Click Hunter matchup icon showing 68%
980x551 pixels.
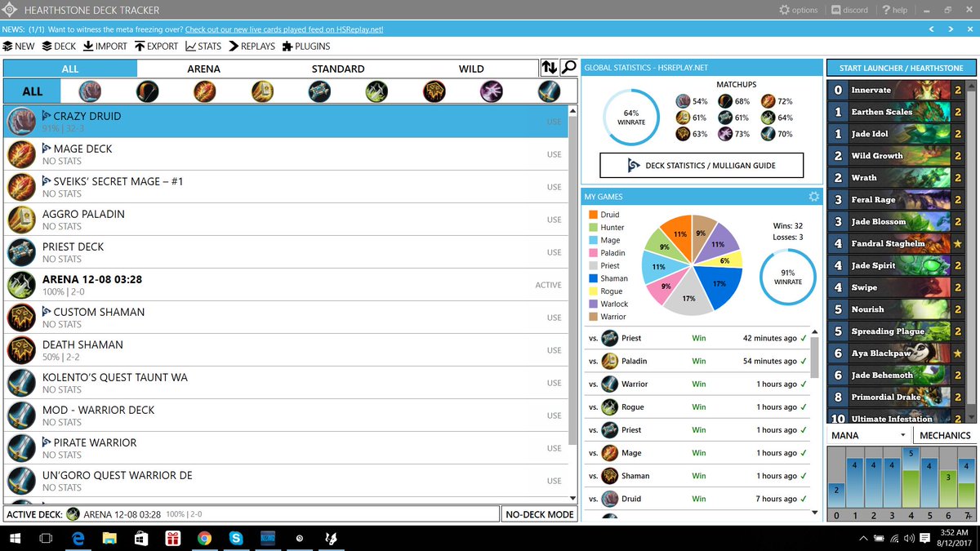tap(725, 101)
